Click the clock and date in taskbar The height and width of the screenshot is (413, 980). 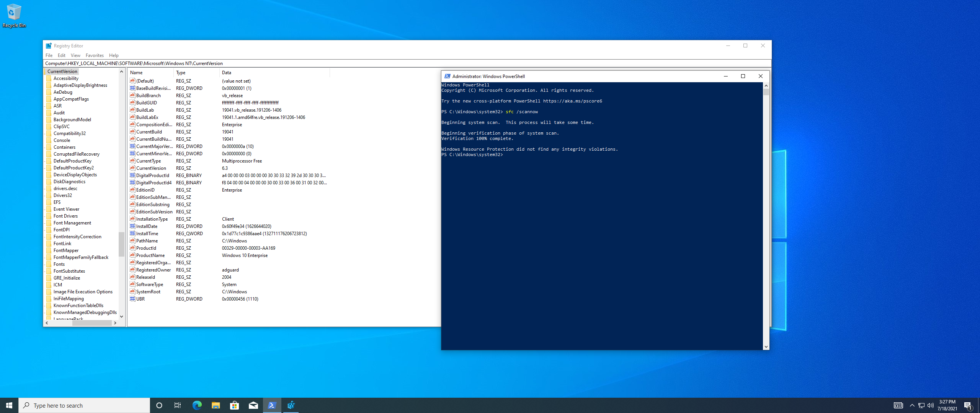click(947, 405)
